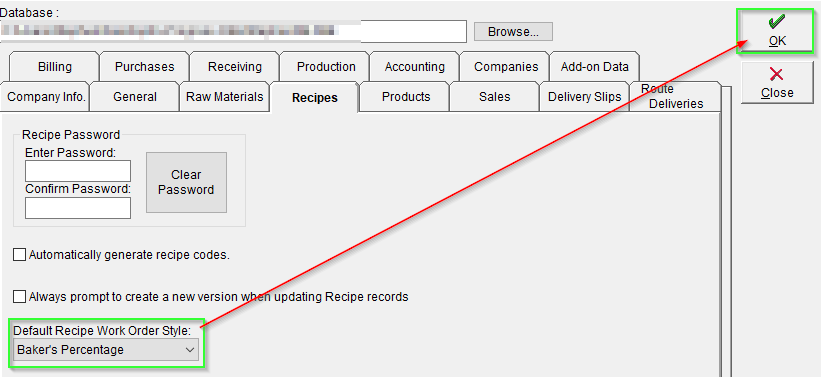Click the Browse button for database
The height and width of the screenshot is (377, 821).
[513, 31]
